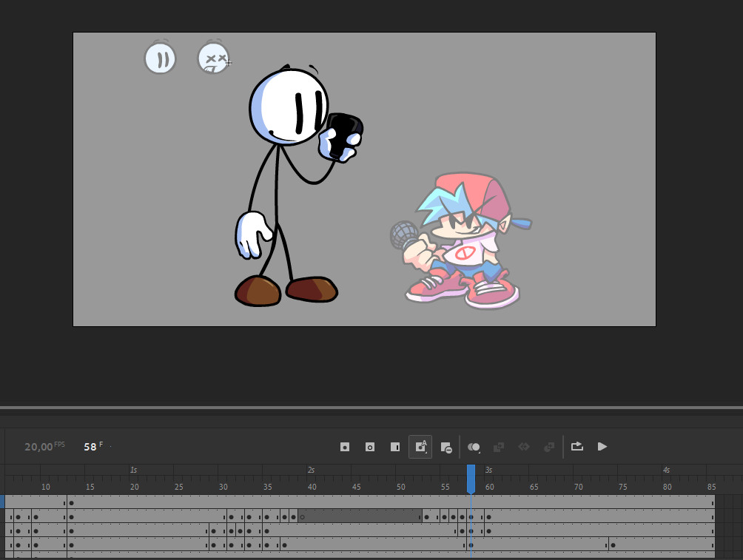Select the keyframe at frame 74 in fourth layer
Viewport: 743px width, 560px height.
coord(613,545)
